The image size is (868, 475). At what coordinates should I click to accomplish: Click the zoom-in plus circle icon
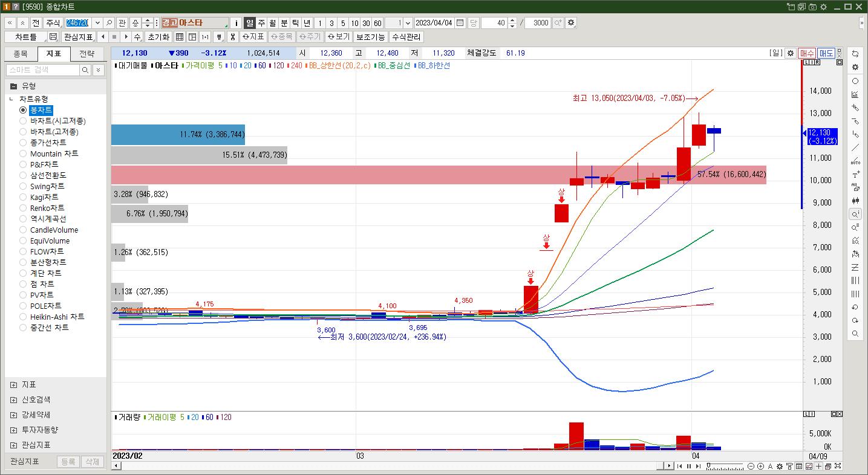pos(760,466)
